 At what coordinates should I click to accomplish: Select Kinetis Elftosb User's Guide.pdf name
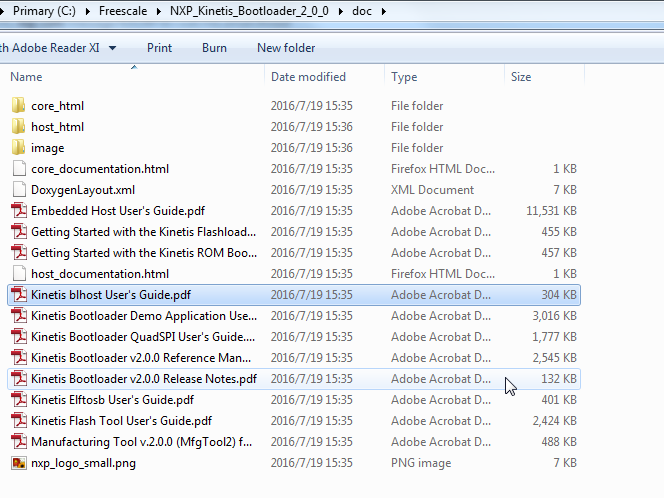pos(112,400)
